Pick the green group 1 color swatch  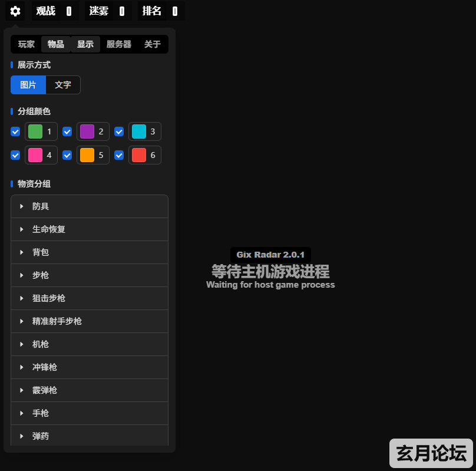[35, 131]
